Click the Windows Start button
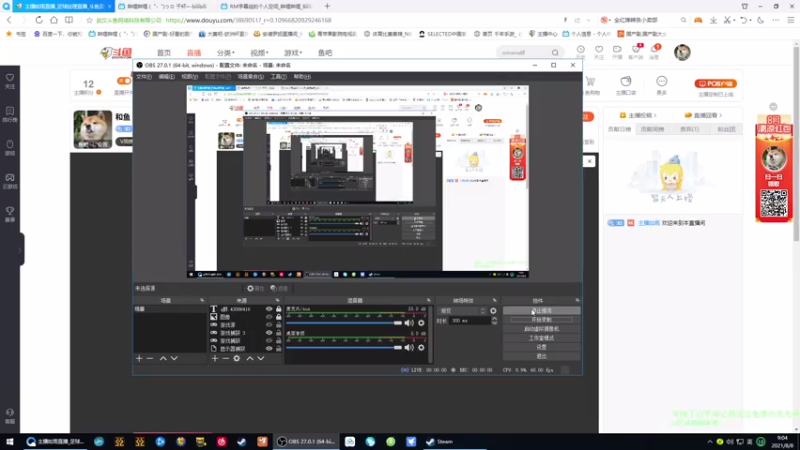This screenshot has width=800, height=450. (x=10, y=442)
